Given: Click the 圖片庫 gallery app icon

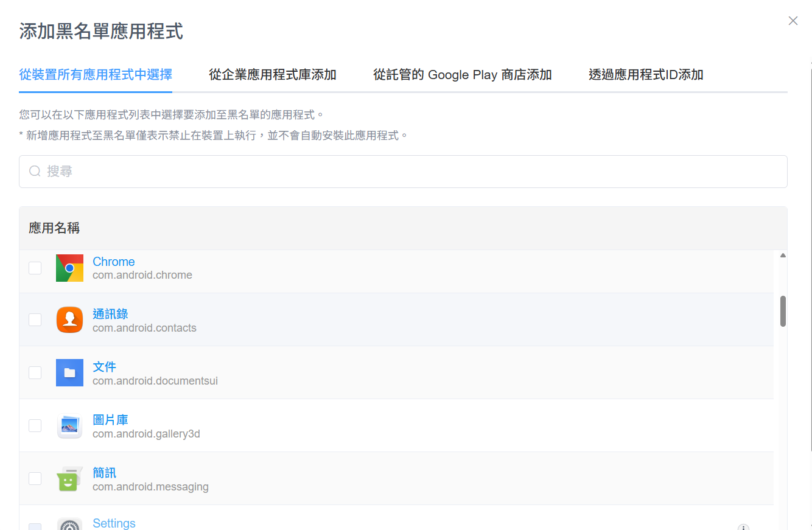Looking at the screenshot, I should (69, 426).
